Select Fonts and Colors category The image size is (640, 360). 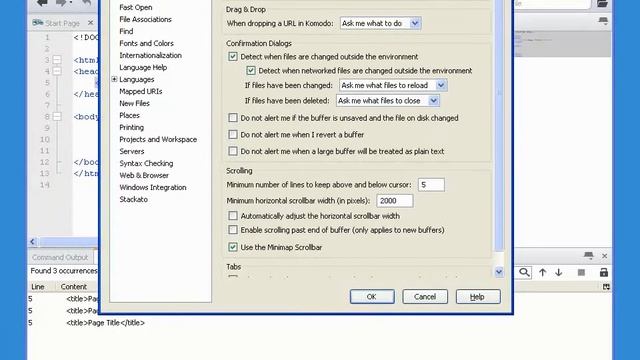147,43
